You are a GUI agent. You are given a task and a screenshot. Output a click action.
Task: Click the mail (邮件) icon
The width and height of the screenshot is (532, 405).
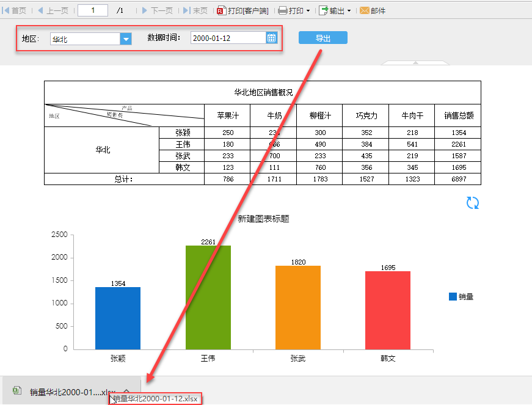tap(365, 11)
